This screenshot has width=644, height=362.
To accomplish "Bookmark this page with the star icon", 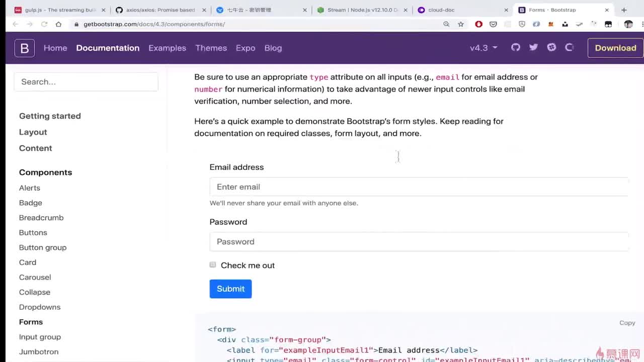I will pyautogui.click(x=460, y=24).
